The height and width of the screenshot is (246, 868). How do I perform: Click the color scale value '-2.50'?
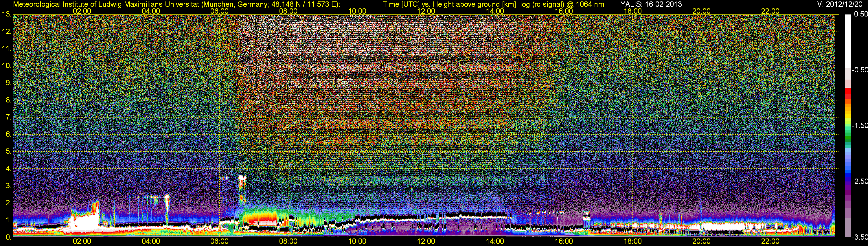click(860, 181)
